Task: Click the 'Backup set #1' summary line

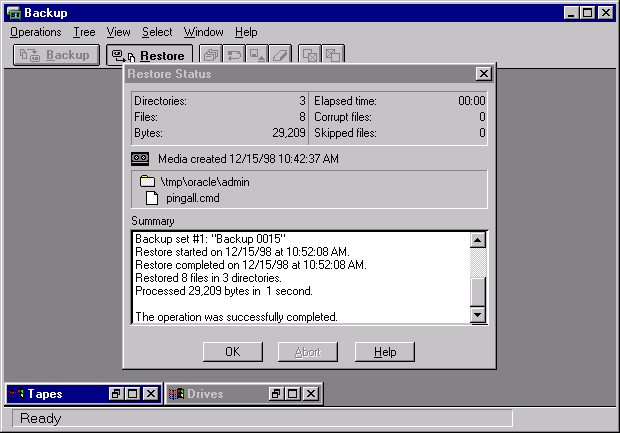Action: pyautogui.click(x=210, y=239)
